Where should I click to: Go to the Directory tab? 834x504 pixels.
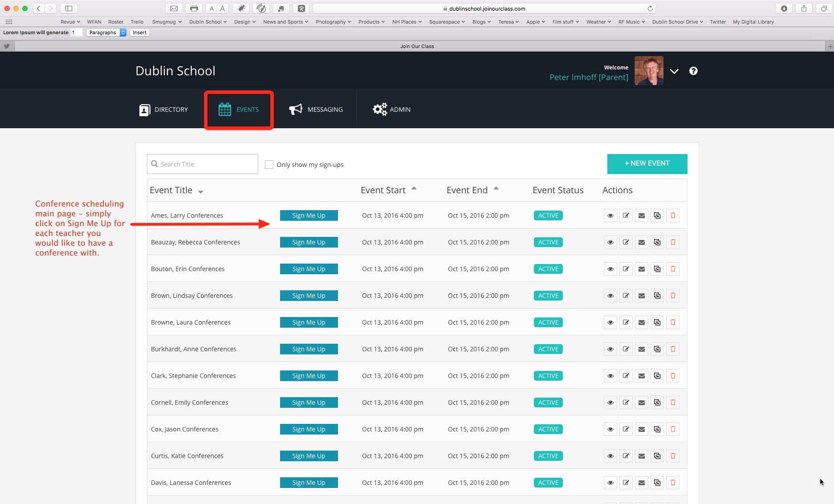[x=163, y=110]
